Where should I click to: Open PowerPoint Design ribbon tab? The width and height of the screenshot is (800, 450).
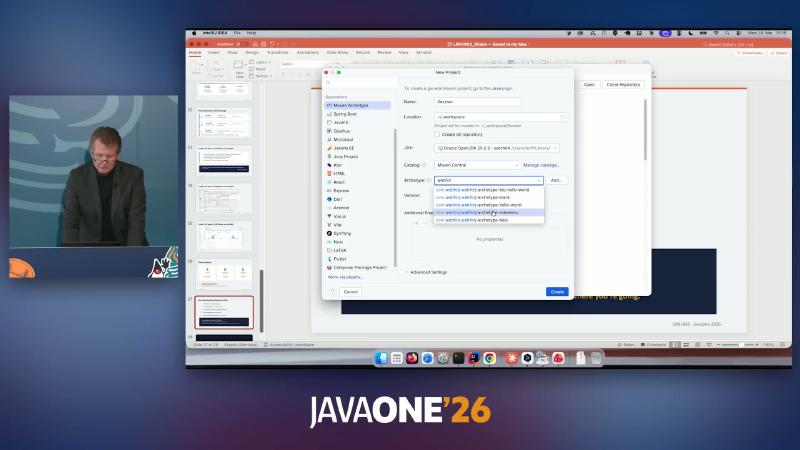252,53
